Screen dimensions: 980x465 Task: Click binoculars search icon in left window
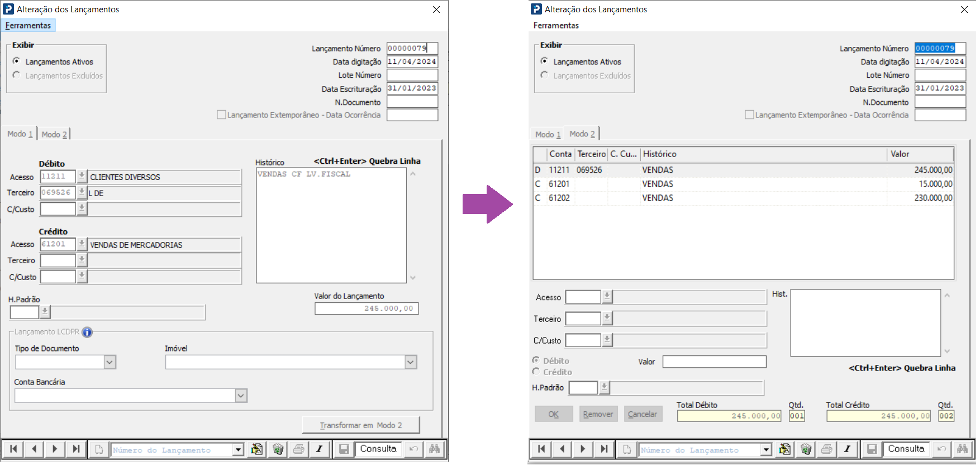434,449
